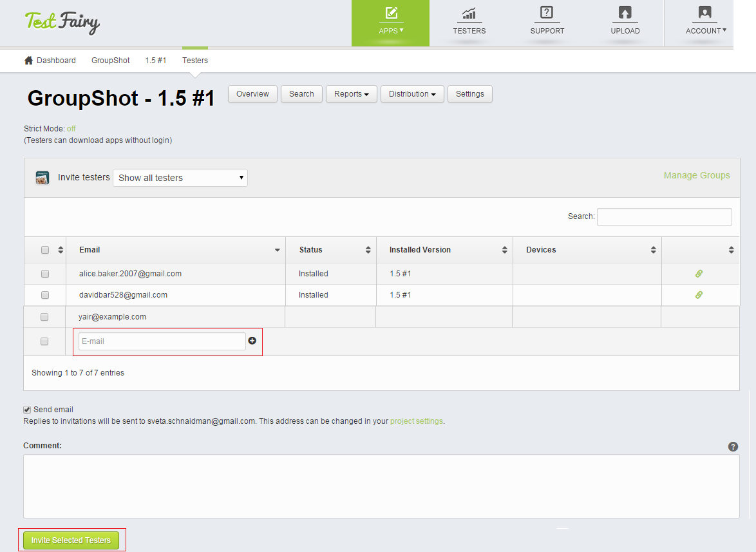
Task: Open the Manage Groups link
Action: (697, 175)
